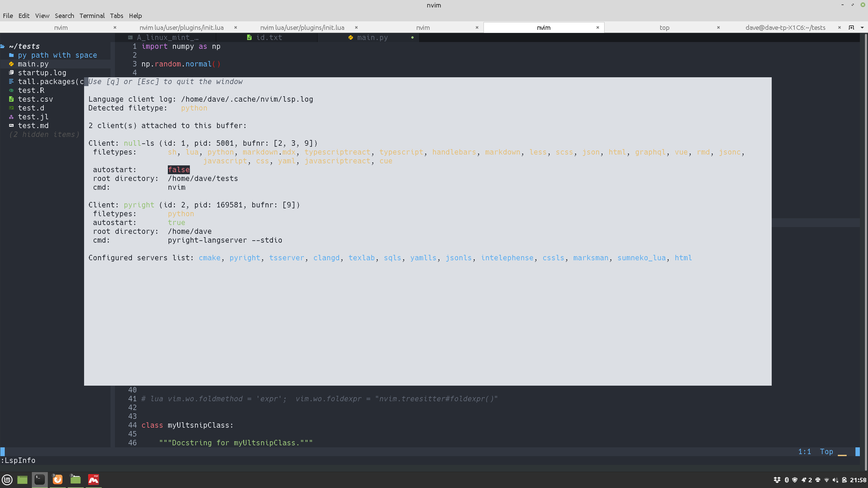Screen dimensions: 868x488
Task: Open the battery power tray icon
Action: coord(844,480)
